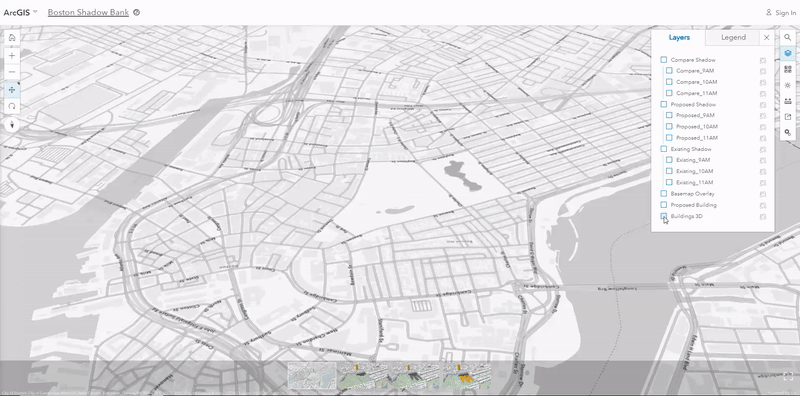800x396 pixels.
Task: Switch to the Legend tab
Action: click(x=733, y=37)
